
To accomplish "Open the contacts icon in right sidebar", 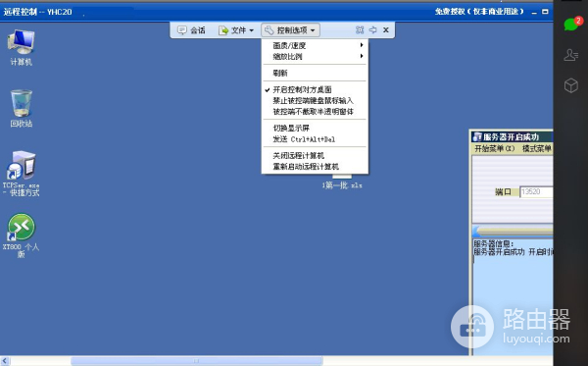I will pos(571,55).
